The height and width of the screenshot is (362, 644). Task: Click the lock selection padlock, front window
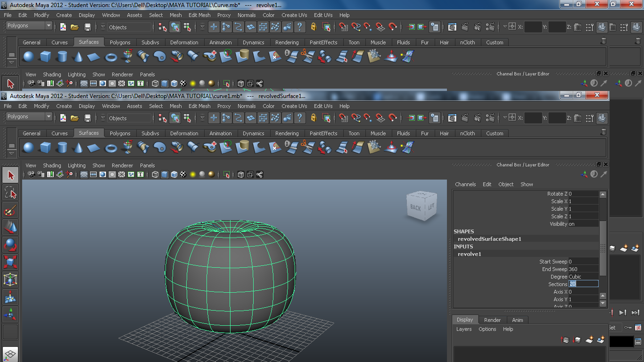(314, 118)
